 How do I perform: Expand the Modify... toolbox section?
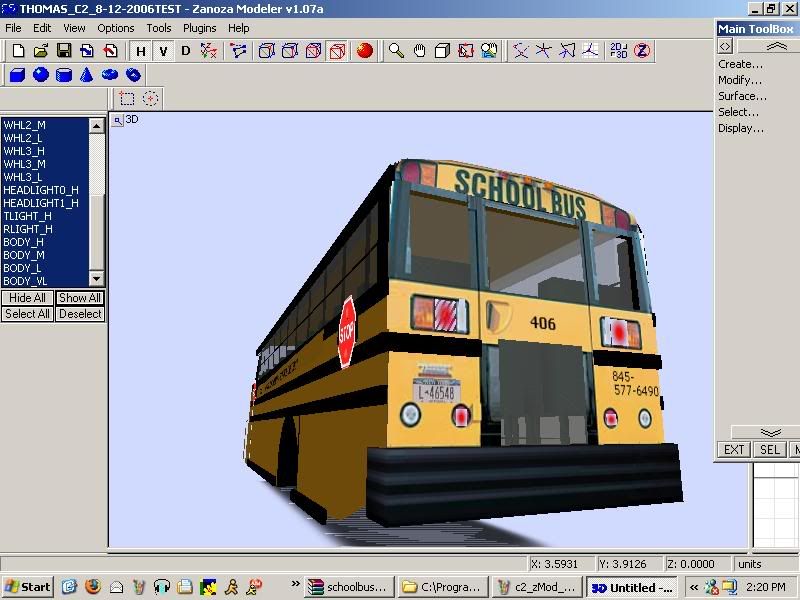[x=740, y=80]
